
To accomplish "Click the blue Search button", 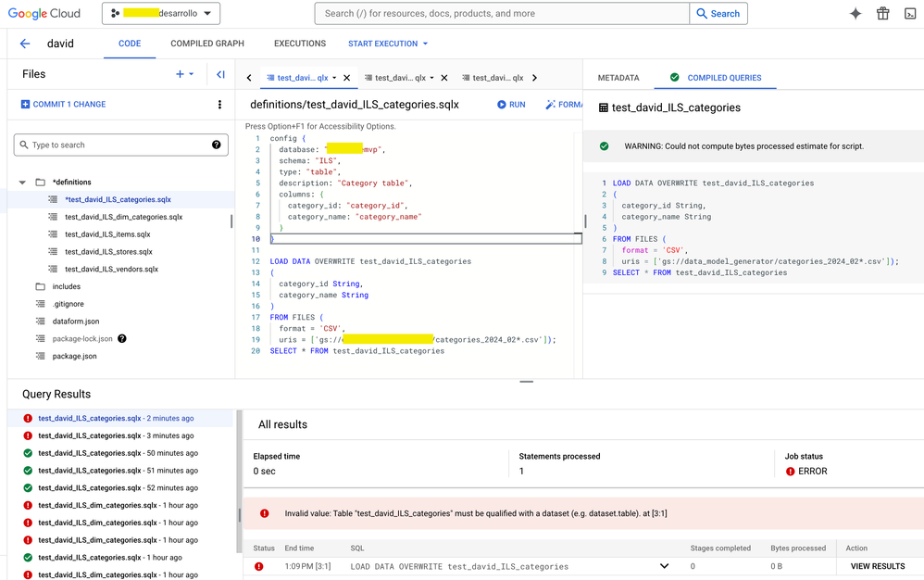I will [718, 14].
